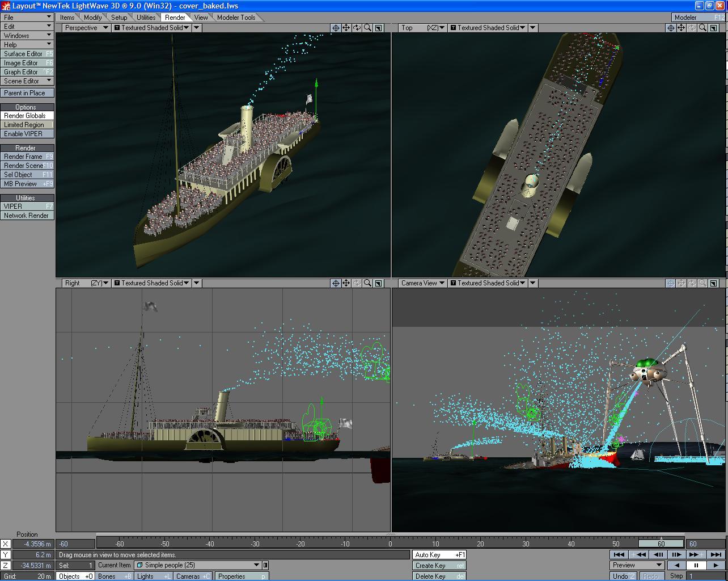Click the rotate view icon in Perspective viewport
Image resolution: width=728 pixels, height=581 pixels.
[x=357, y=28]
